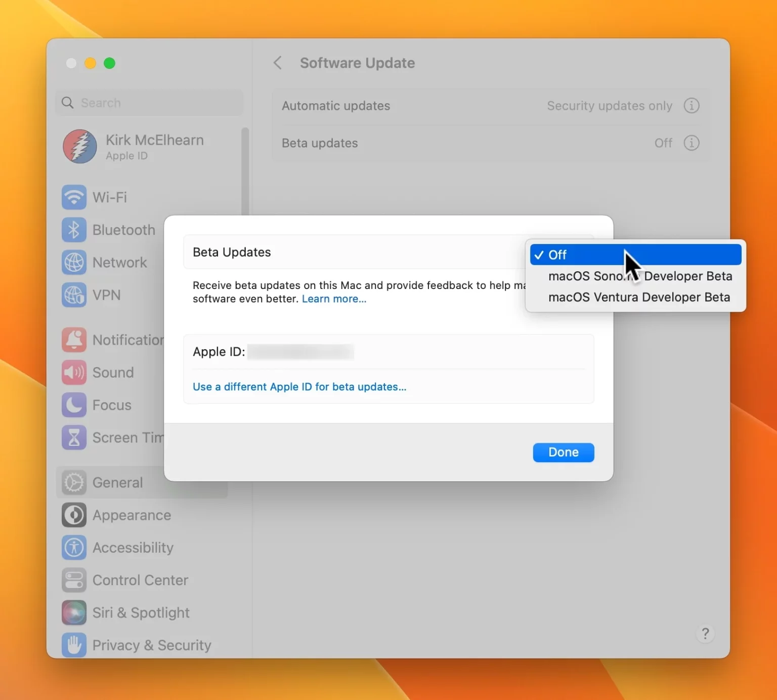Click the Search field in sidebar
The image size is (777, 700).
(x=149, y=103)
